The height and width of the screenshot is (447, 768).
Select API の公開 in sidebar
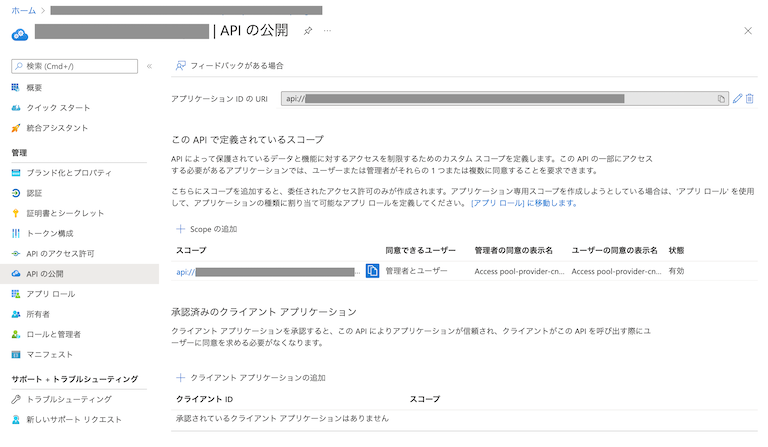click(x=79, y=274)
